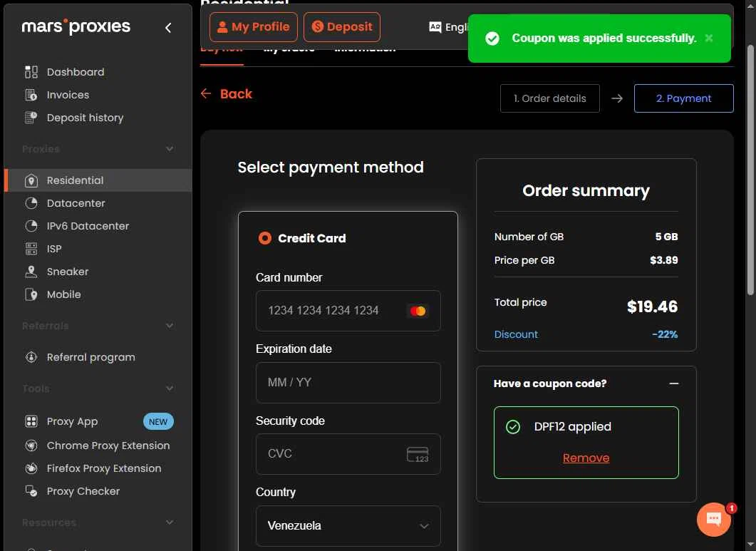The image size is (756, 551).
Task: Open the live chat bubble
Action: tap(713, 519)
